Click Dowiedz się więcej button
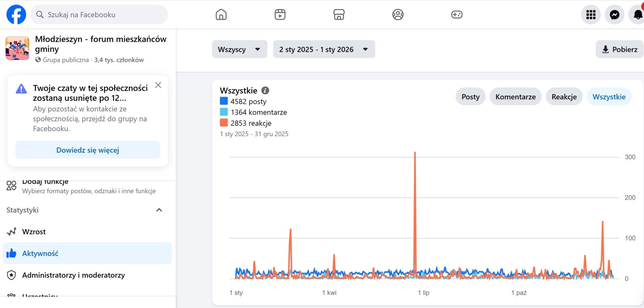Image resolution: width=644 pixels, height=308 pixels. [x=88, y=150]
